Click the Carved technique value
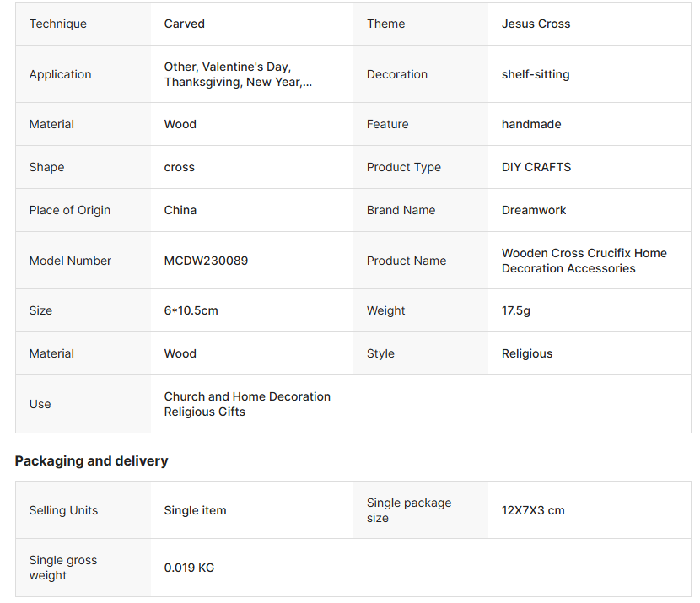Viewport: 700px width, 603px height. coord(185,24)
